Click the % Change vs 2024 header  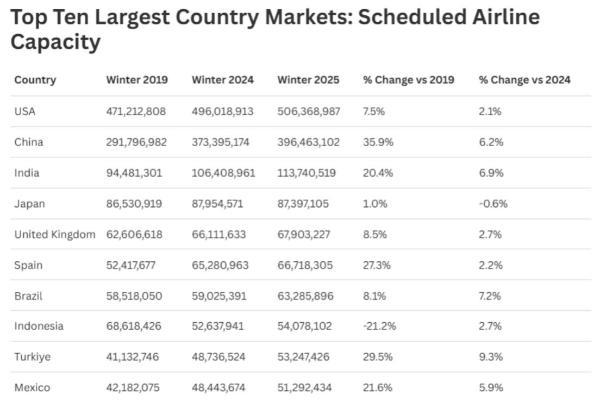point(525,80)
